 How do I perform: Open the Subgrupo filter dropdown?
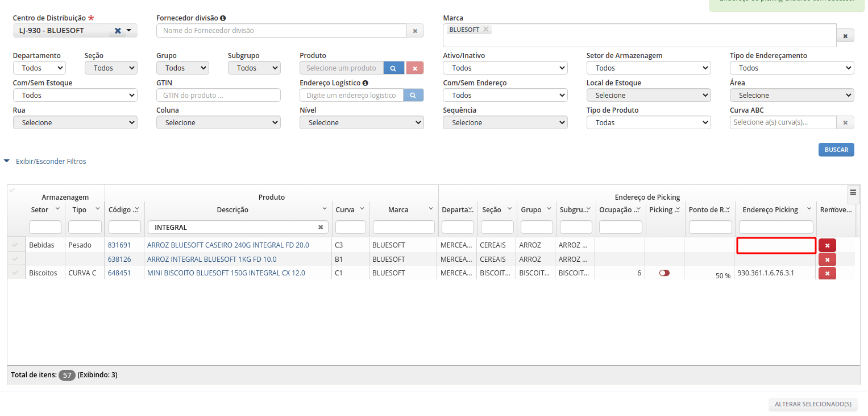click(254, 68)
